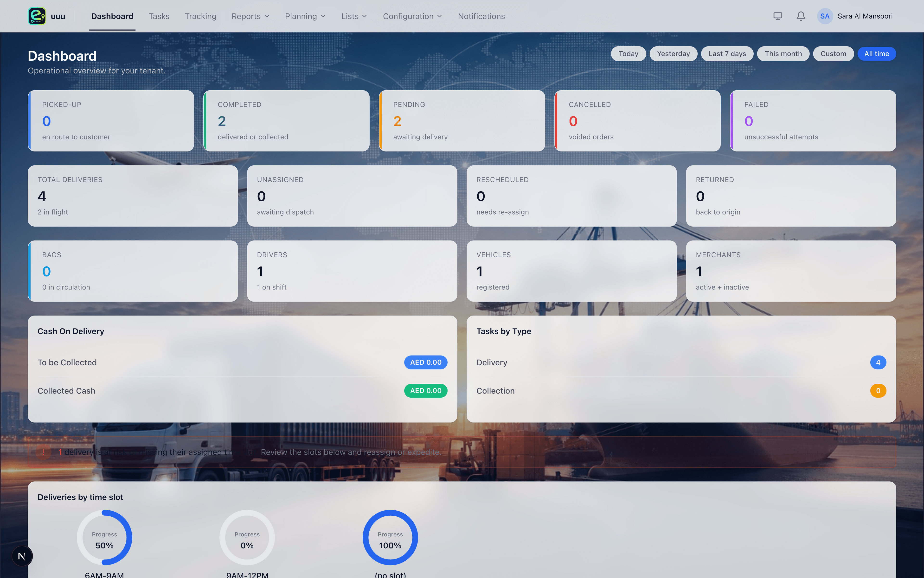Click the Collection row label

495,391
